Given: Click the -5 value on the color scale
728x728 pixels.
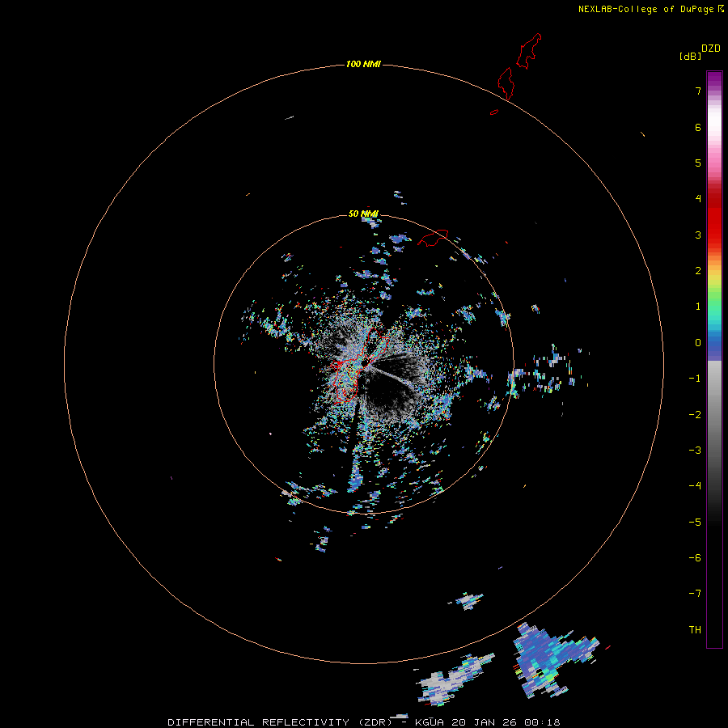Looking at the screenshot, I should tap(695, 523).
